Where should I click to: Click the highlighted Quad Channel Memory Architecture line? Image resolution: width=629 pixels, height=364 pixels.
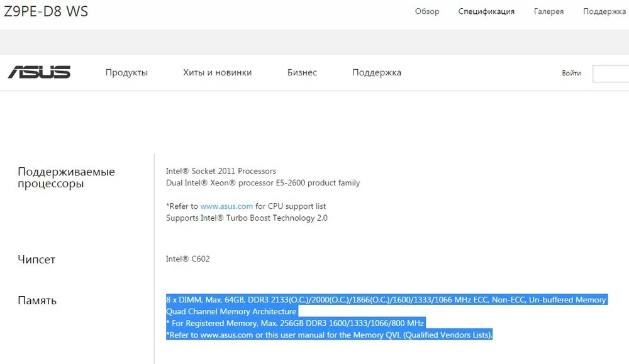(231, 311)
